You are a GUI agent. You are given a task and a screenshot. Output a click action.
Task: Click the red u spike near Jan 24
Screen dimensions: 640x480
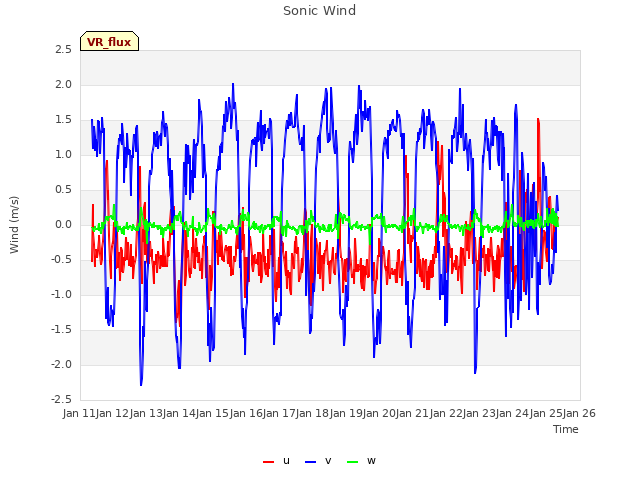tap(538, 120)
